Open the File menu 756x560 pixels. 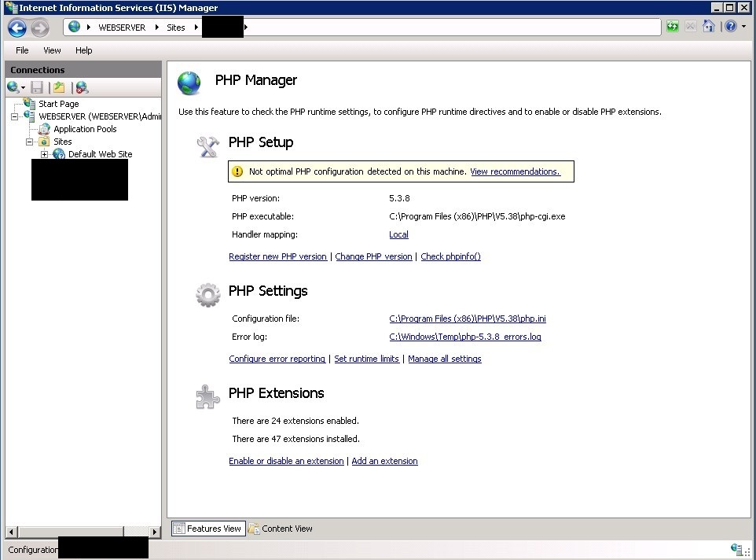pyautogui.click(x=22, y=50)
